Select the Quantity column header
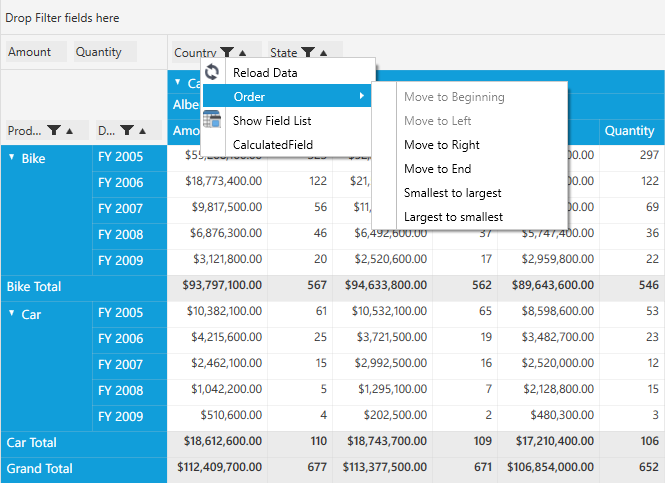The height and width of the screenshot is (483, 665). click(x=631, y=131)
